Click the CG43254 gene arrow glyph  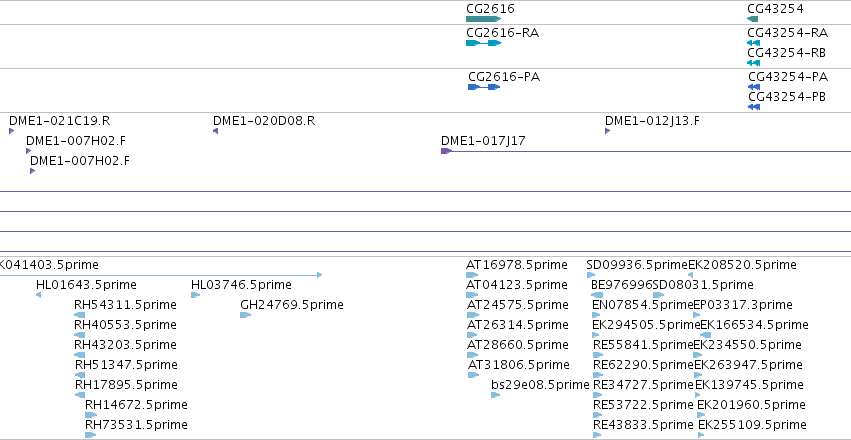point(753,19)
